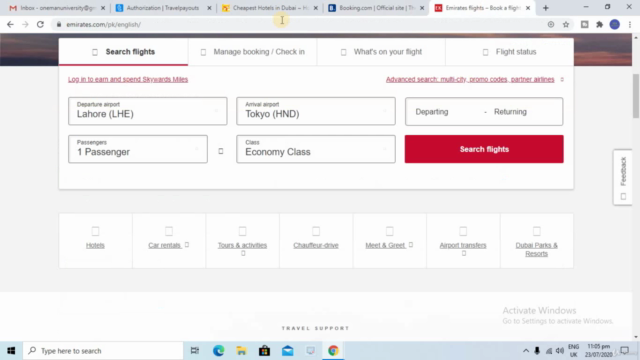This screenshot has height=360, width=640.
Task: Open the Mail app from taskbar
Action: [x=288, y=351]
